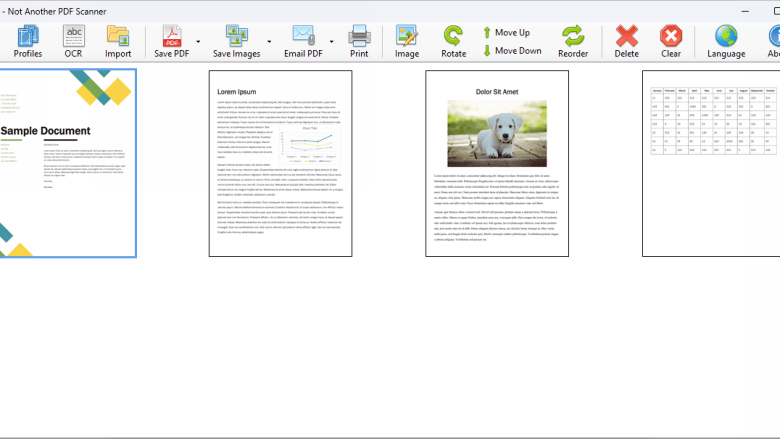Image resolution: width=780 pixels, height=439 pixels.
Task: Select the Dolor Sit Amet puppy page
Action: click(x=497, y=164)
